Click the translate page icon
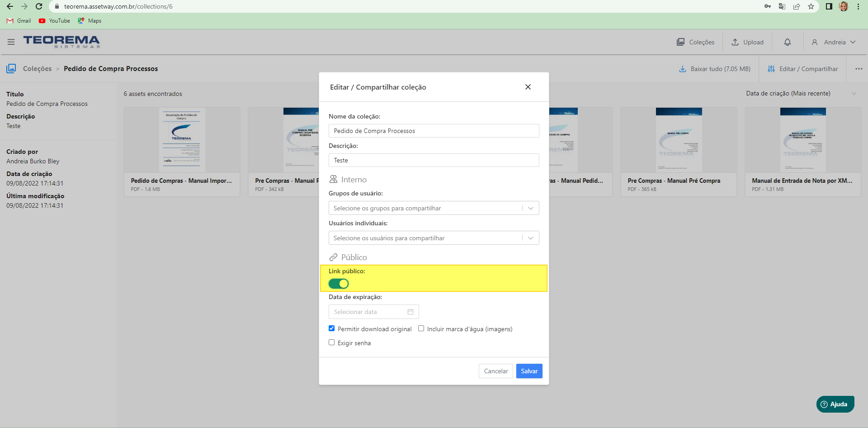 tap(782, 6)
